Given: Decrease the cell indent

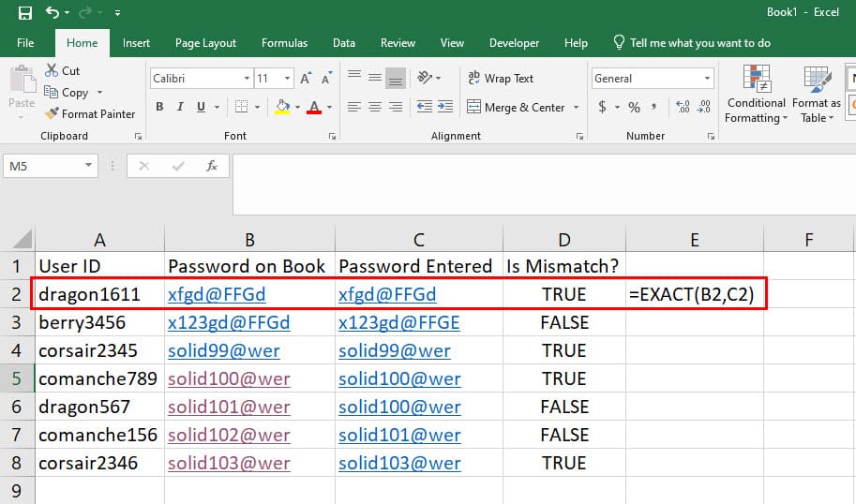Looking at the screenshot, I should 424,107.
